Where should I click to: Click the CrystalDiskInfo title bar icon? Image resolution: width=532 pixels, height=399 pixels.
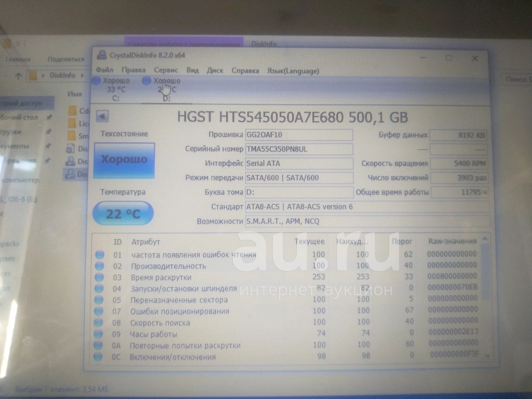pos(102,55)
